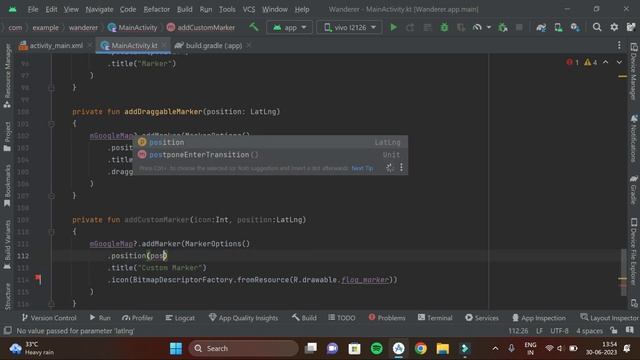The height and width of the screenshot is (360, 640).
Task: Click wanderer breadcrumb in navigation bar
Action: pos(83,27)
